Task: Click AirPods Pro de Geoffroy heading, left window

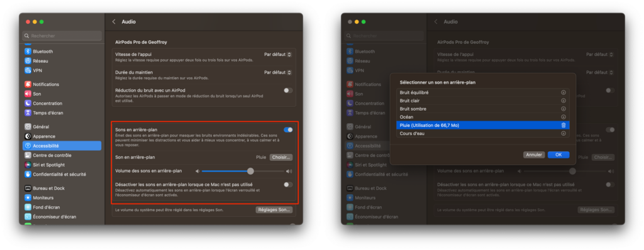Action: (x=141, y=42)
